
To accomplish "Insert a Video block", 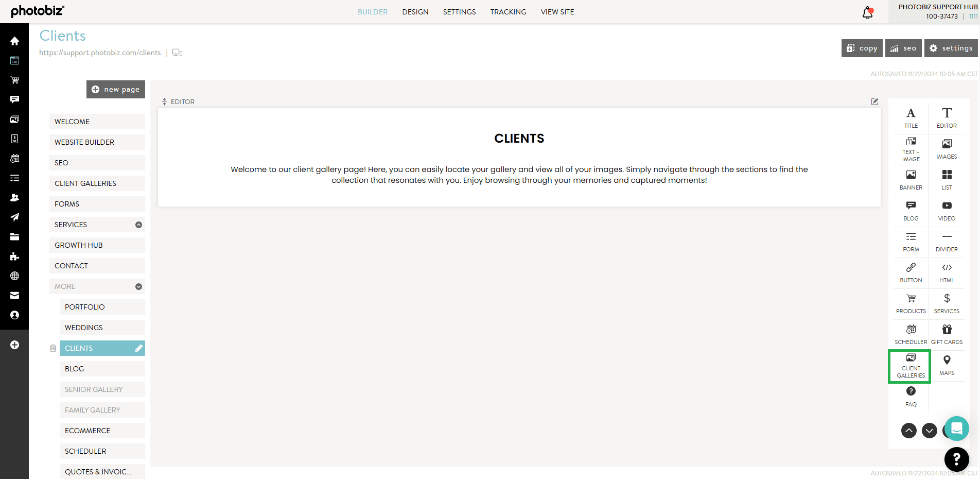I will pyautogui.click(x=947, y=211).
